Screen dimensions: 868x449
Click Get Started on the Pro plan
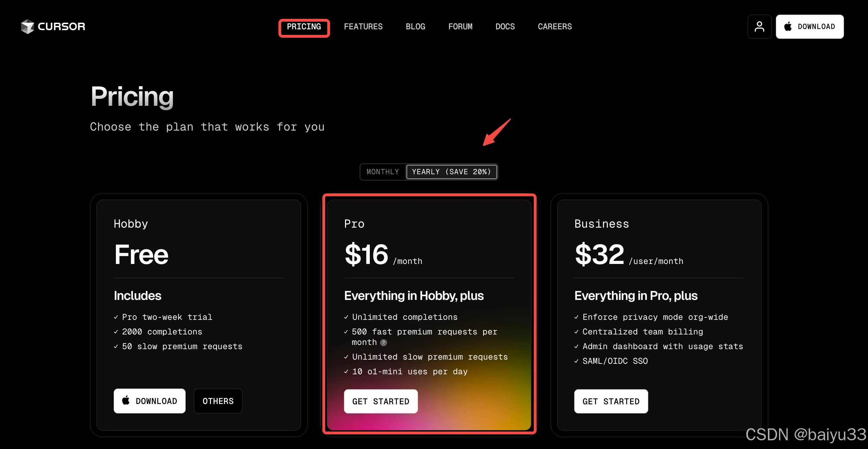[381, 401]
